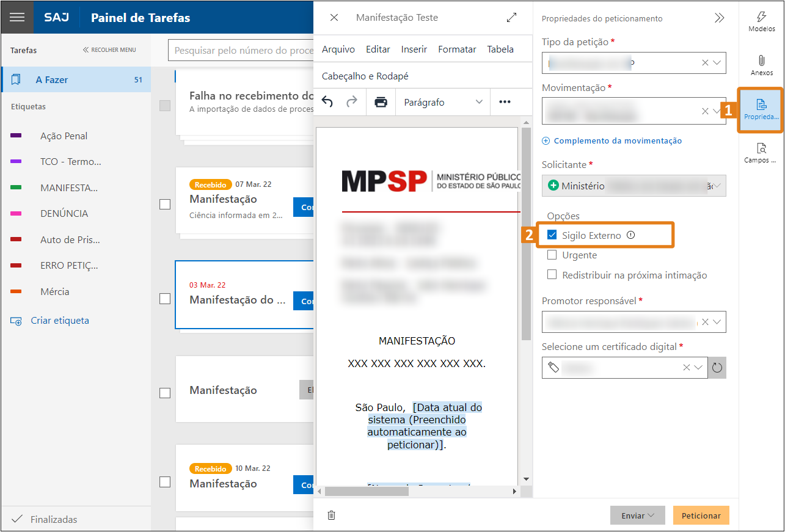The height and width of the screenshot is (532, 785).
Task: Click the trash icon to discard the petition
Action: coord(330,515)
